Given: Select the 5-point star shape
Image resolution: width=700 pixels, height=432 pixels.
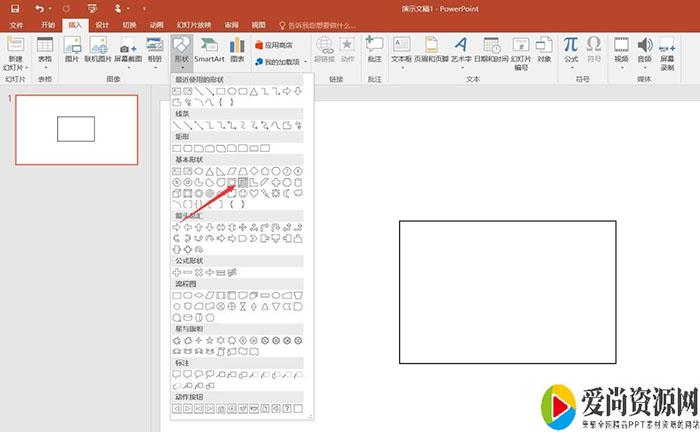Looking at the screenshot, I should point(209,340).
